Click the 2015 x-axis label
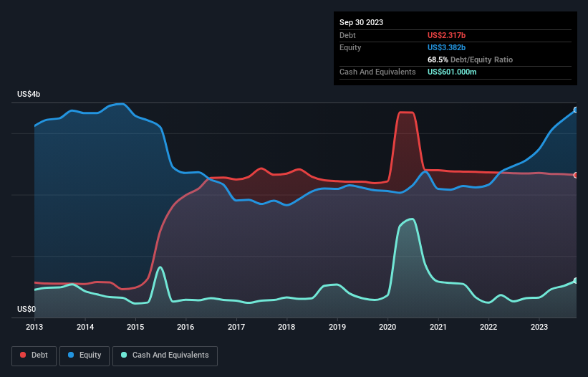This screenshot has height=377, width=588. (135, 327)
